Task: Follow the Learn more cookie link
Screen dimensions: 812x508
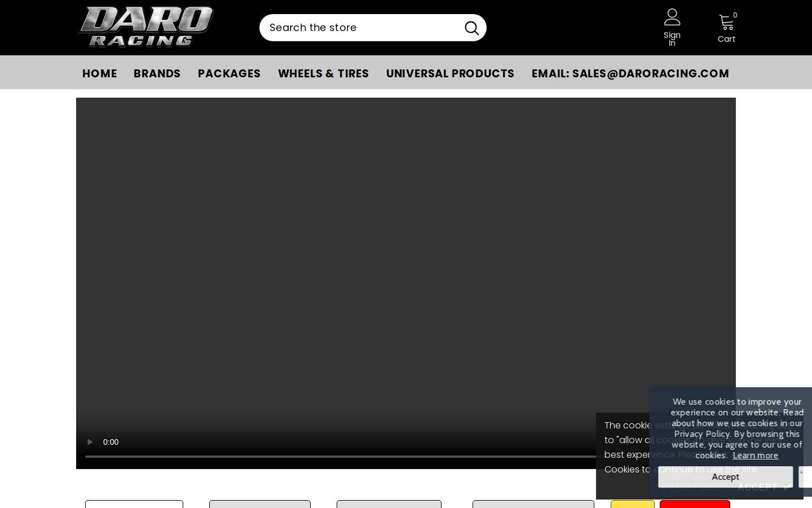Action: (x=756, y=456)
